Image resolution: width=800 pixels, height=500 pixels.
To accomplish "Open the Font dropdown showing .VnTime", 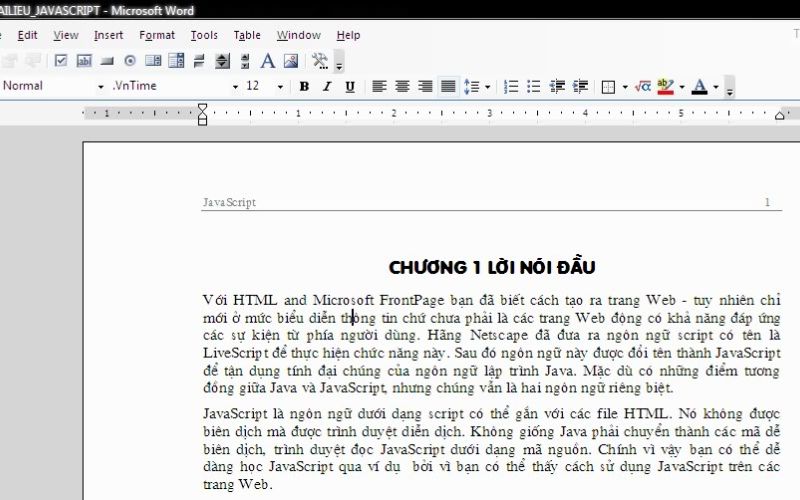I will click(x=235, y=87).
